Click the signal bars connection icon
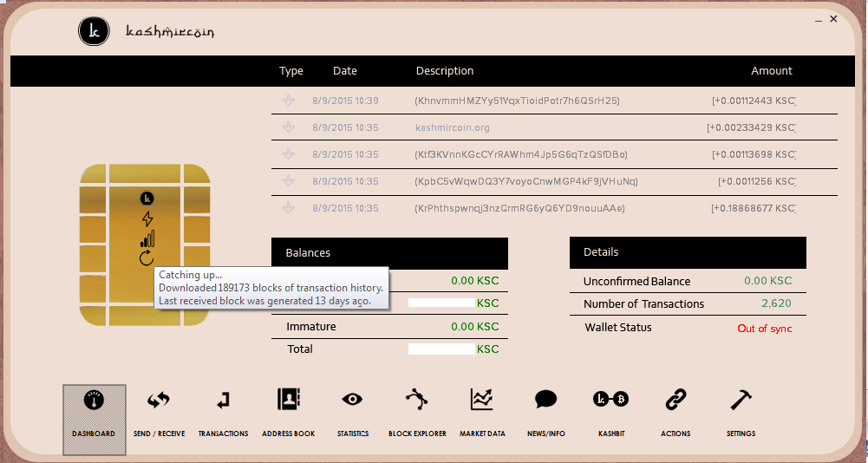This screenshot has width=868, height=463. pos(147,238)
